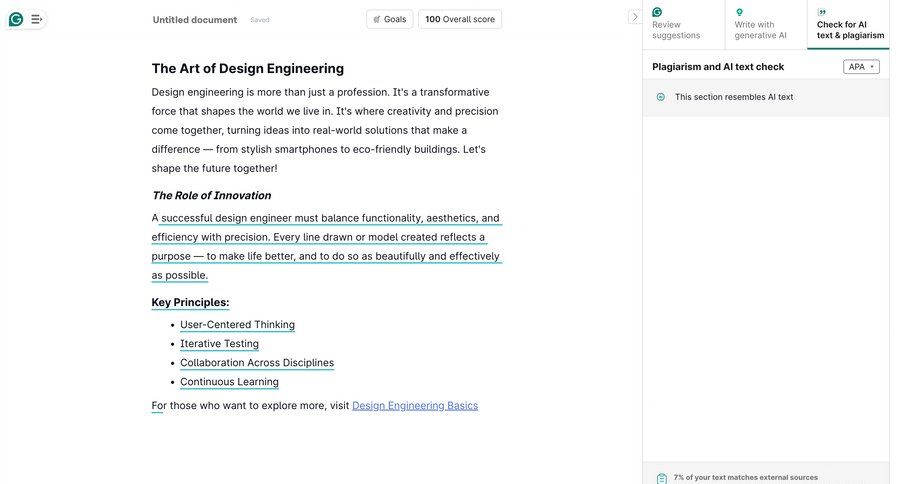Click the Goals target icon
This screenshot has width=900, height=484.
tap(377, 19)
